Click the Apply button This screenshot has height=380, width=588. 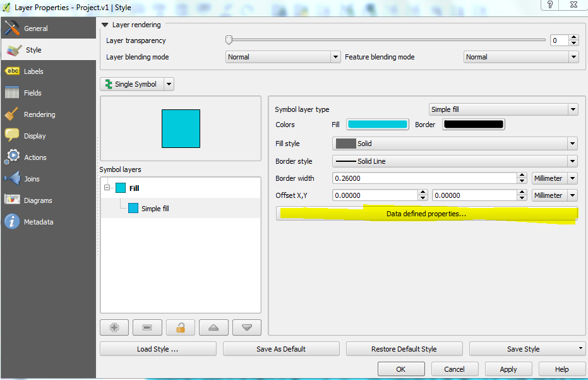click(508, 369)
